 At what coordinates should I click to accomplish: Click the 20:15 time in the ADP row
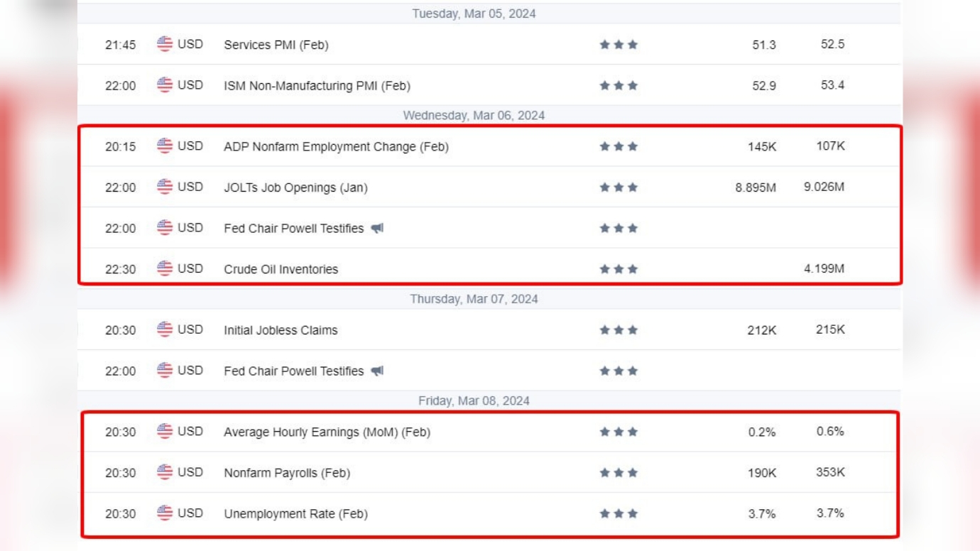[120, 147]
